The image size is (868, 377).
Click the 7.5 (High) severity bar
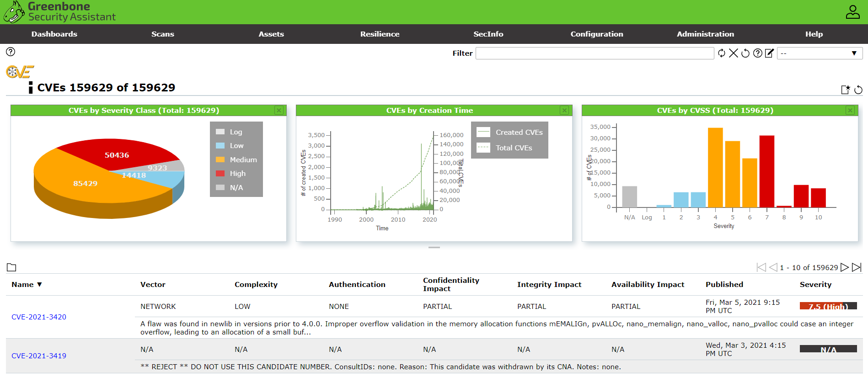[x=828, y=306]
